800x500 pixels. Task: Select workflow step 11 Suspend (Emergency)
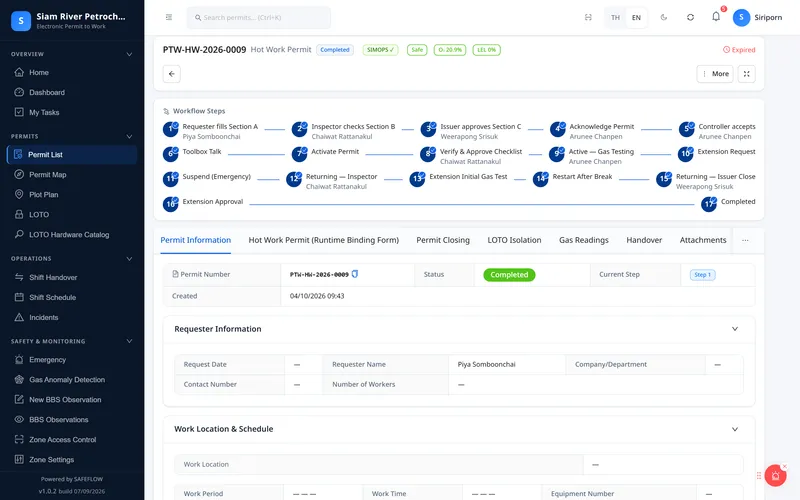207,178
